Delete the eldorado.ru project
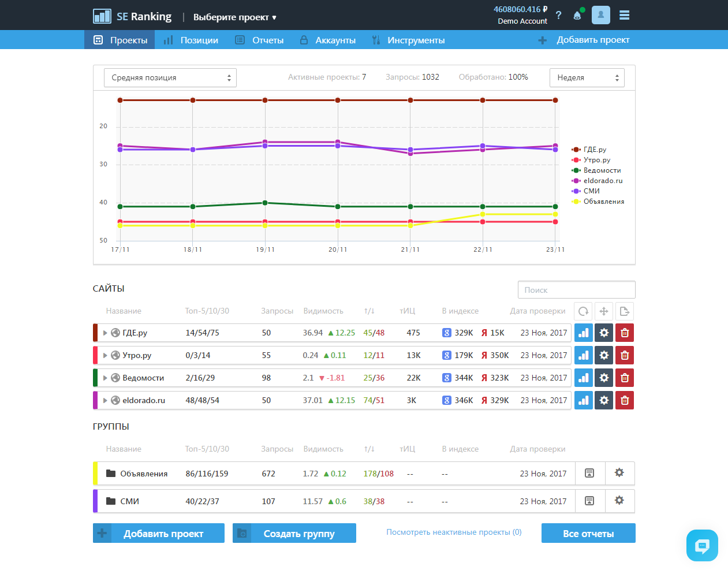728x570 pixels. pyautogui.click(x=624, y=400)
